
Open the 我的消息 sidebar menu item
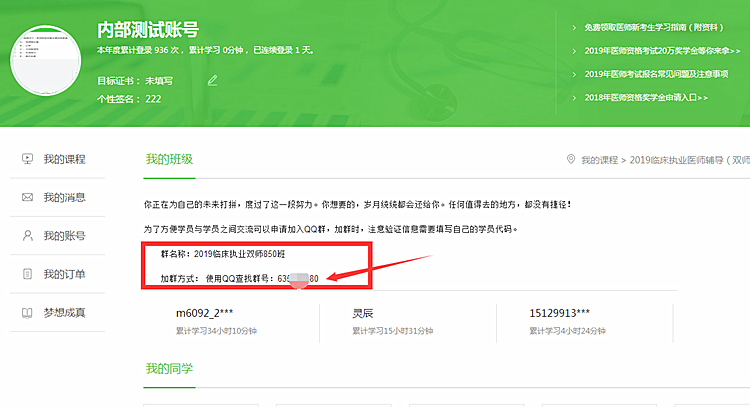point(64,197)
